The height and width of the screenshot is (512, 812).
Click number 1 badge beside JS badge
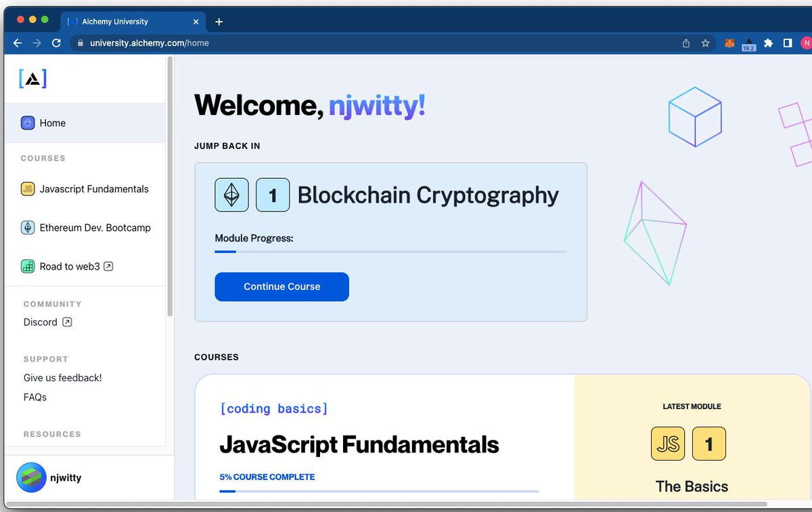(x=709, y=444)
